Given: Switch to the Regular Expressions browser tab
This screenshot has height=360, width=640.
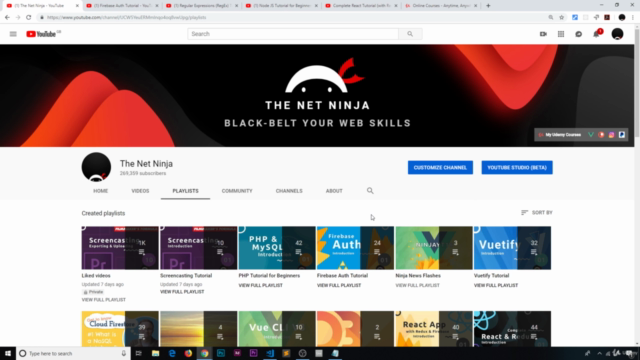Looking at the screenshot, I should (x=201, y=6).
